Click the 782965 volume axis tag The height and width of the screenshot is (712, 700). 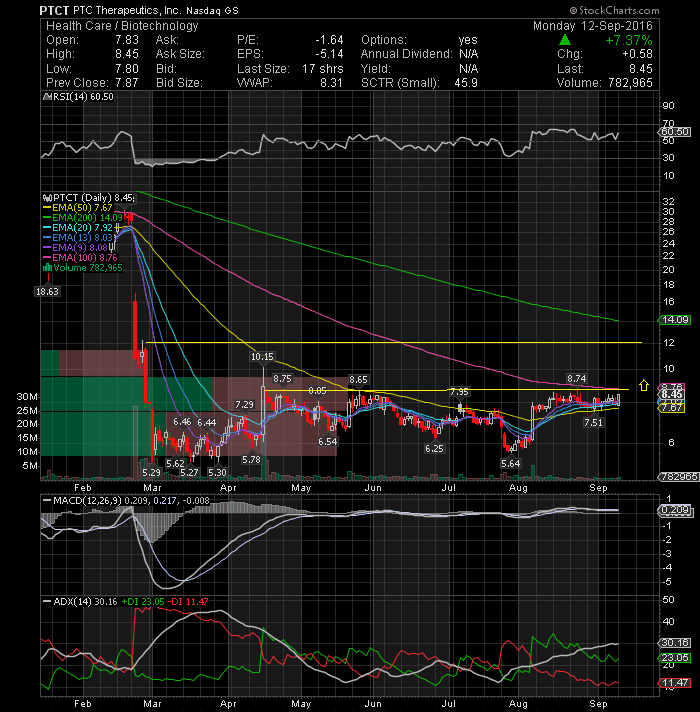(680, 476)
